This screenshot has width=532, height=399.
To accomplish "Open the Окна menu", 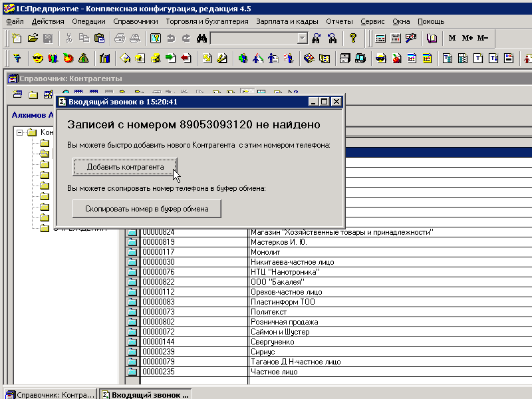I will pyautogui.click(x=401, y=21).
